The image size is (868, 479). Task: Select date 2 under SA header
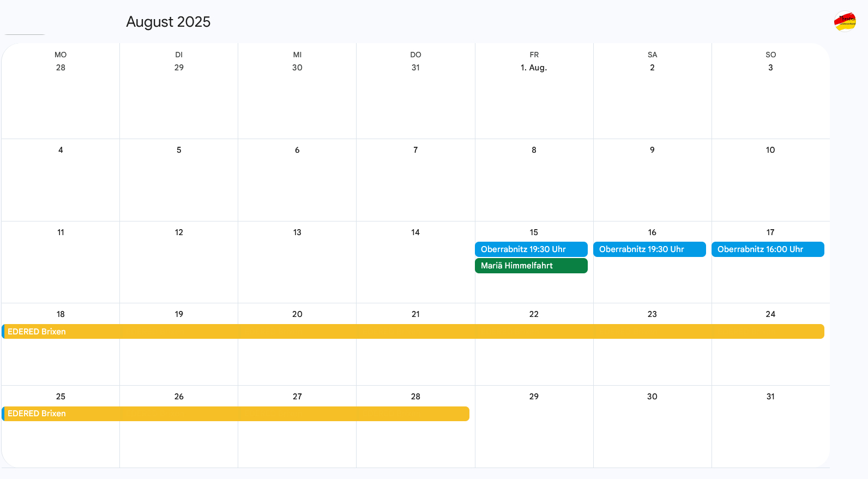tap(652, 68)
